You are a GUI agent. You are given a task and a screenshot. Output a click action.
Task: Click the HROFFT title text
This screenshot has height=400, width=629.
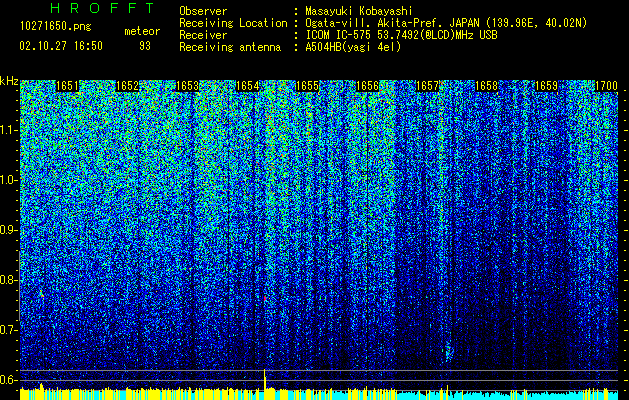coord(103,8)
